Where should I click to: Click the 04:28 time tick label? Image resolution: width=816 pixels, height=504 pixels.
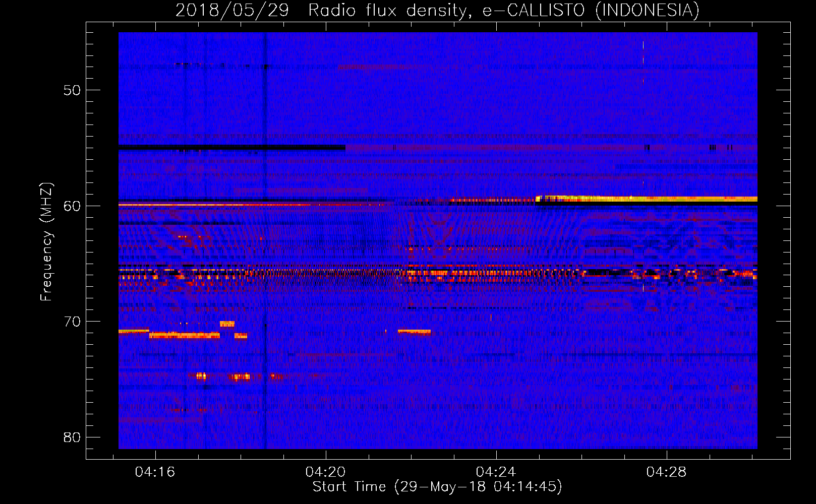coord(666,472)
